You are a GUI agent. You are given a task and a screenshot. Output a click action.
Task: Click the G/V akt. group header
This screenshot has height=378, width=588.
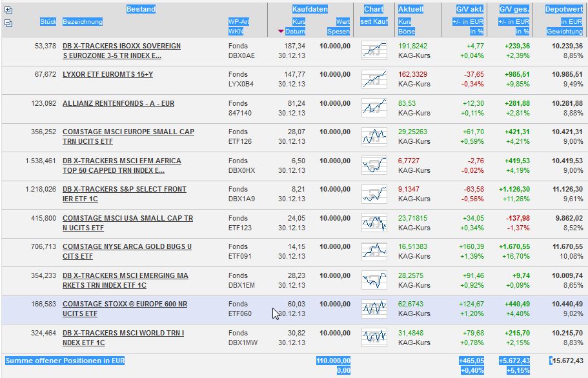tap(470, 9)
